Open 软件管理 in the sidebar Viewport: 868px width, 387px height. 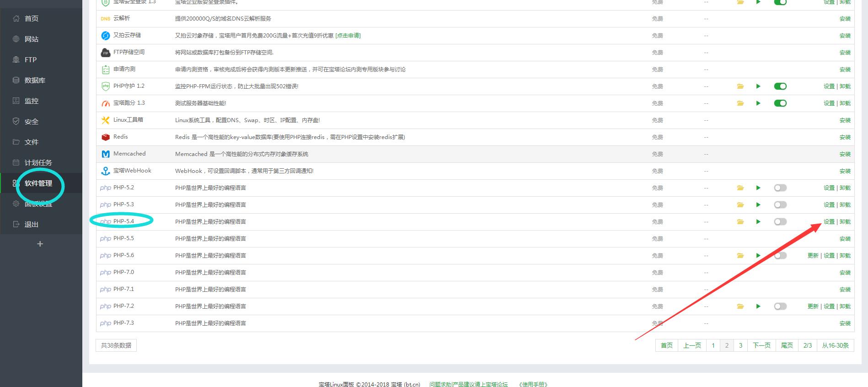coord(38,183)
